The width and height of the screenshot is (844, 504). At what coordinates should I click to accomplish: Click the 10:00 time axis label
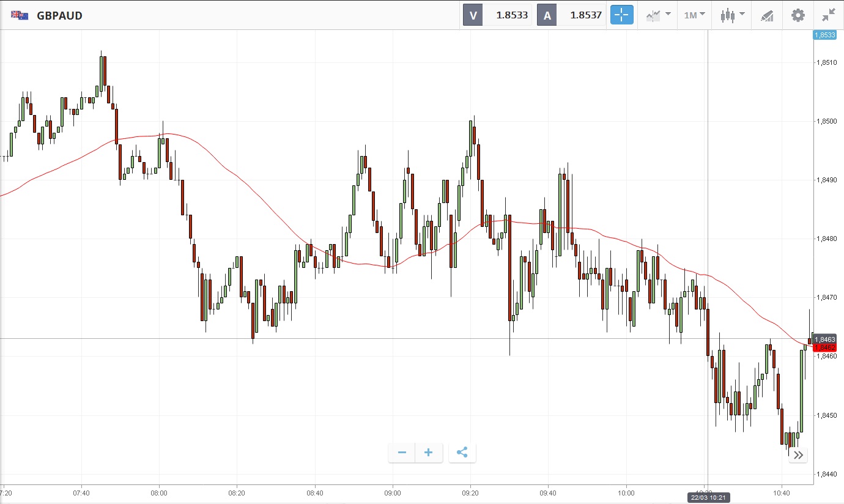tap(626, 492)
